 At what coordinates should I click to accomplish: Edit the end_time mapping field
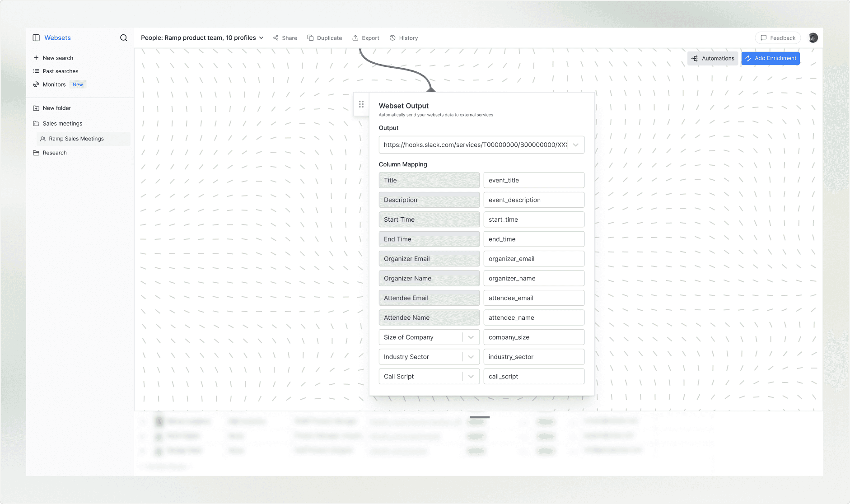click(x=534, y=239)
